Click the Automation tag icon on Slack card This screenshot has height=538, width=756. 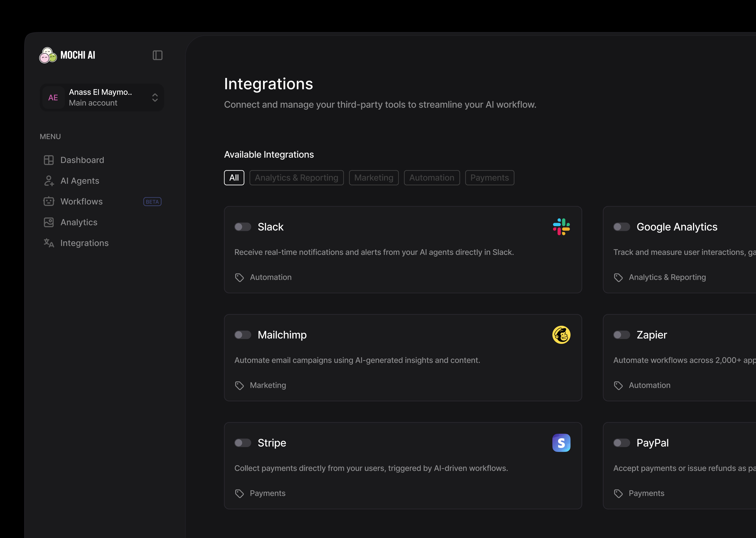239,277
